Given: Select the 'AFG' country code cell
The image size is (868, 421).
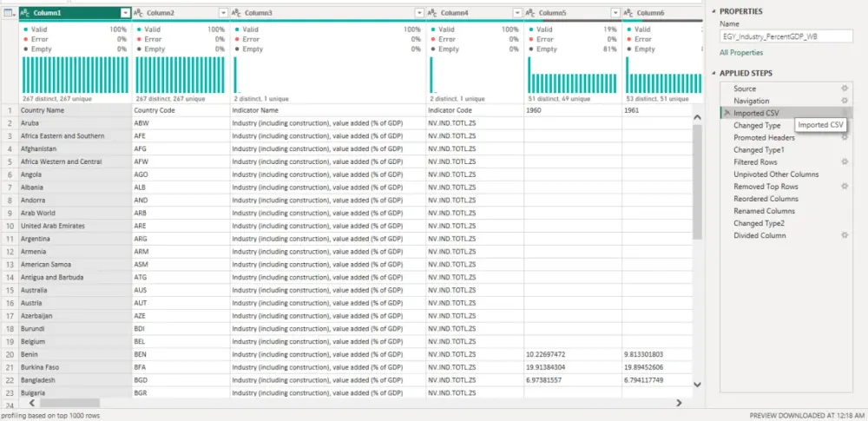Looking at the screenshot, I should (x=181, y=149).
